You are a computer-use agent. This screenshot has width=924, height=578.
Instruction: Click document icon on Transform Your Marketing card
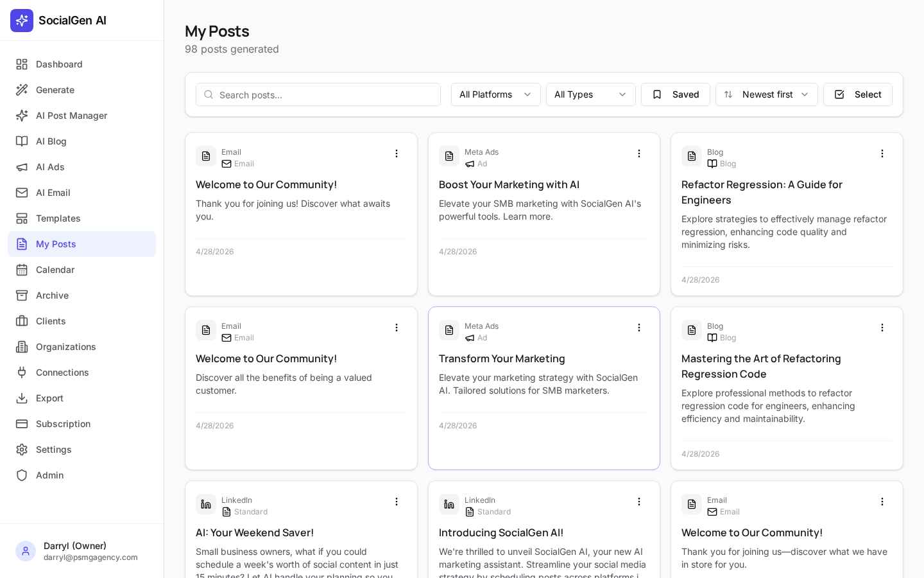[x=449, y=330]
